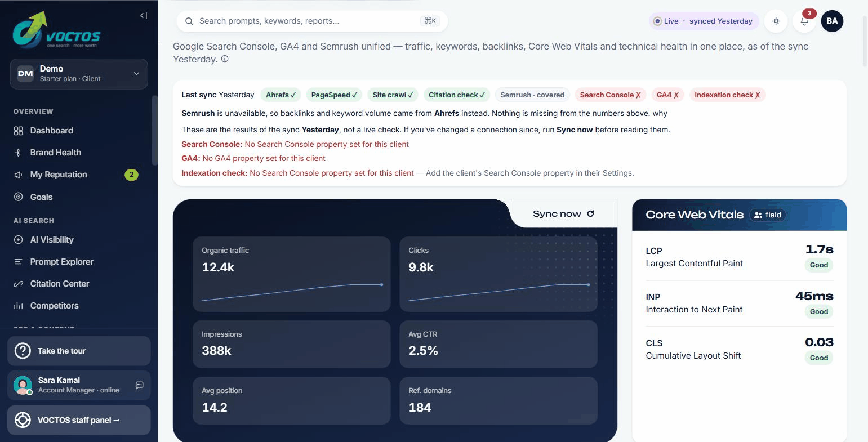Image resolution: width=868 pixels, height=442 pixels.
Task: Open My Reputation page
Action: tap(79, 175)
